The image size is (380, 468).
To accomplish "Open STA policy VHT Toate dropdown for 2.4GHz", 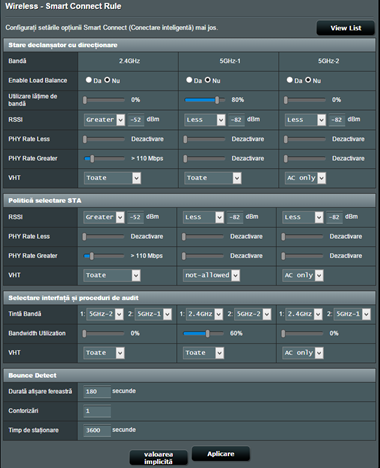I will click(x=112, y=275).
